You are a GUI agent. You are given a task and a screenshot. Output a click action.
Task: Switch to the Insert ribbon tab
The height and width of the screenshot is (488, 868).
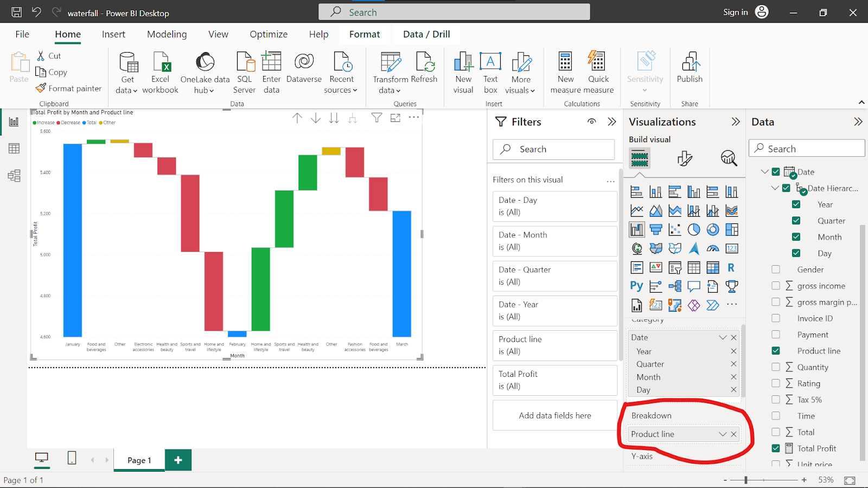click(x=113, y=34)
